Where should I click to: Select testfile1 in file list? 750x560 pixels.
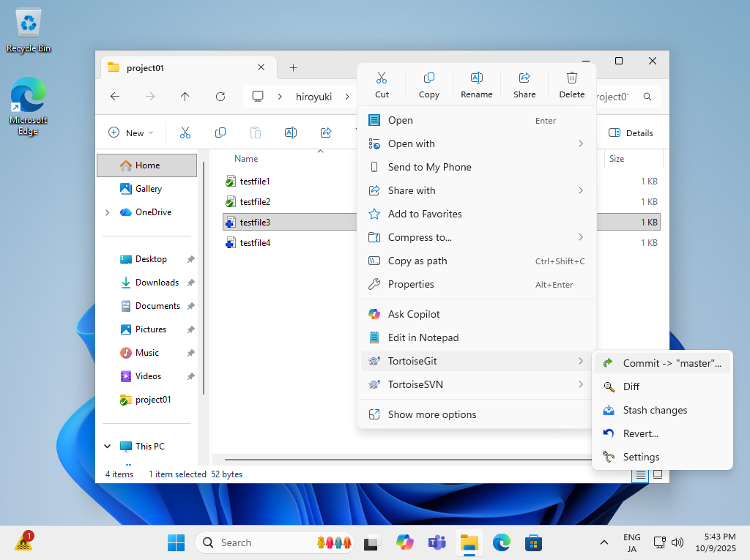(x=255, y=181)
